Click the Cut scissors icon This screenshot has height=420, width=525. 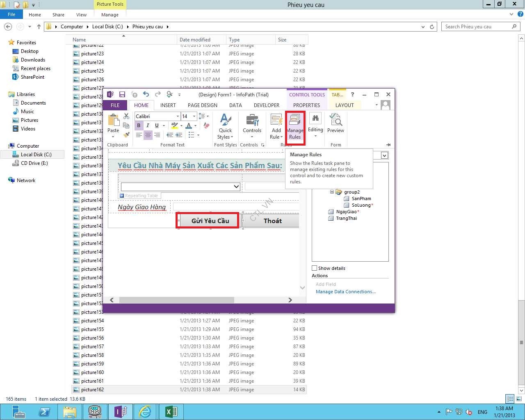(126, 116)
